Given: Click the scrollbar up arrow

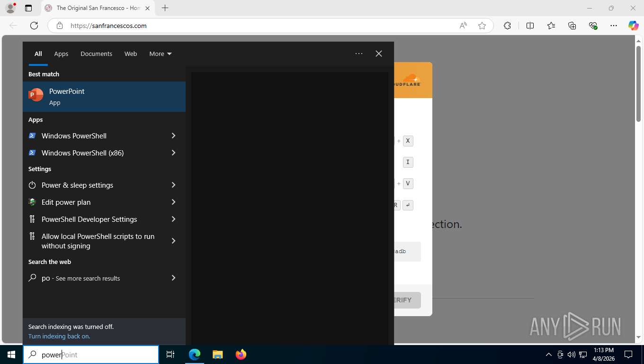Looking at the screenshot, I should (638, 41).
